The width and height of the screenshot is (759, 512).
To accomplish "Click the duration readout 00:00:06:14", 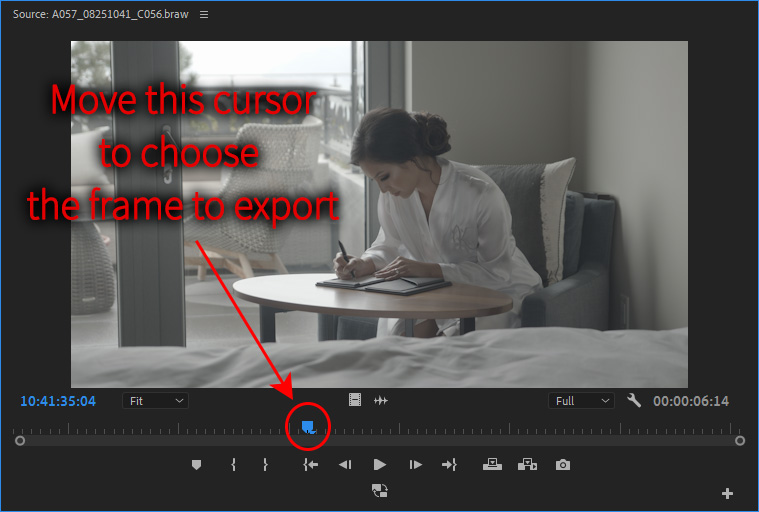I will coord(691,401).
